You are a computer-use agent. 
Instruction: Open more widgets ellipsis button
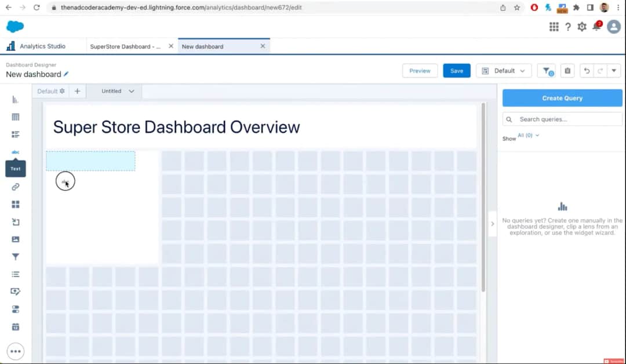point(16,351)
